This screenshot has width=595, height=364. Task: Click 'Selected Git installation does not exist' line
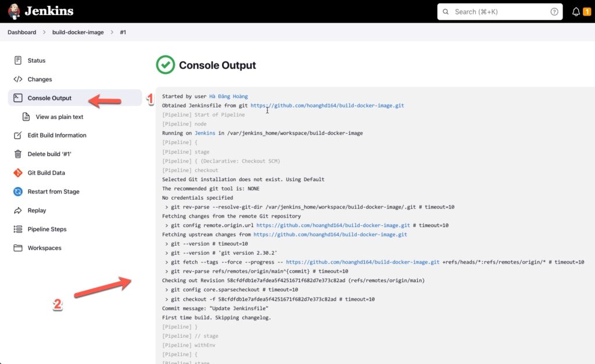[243, 179]
